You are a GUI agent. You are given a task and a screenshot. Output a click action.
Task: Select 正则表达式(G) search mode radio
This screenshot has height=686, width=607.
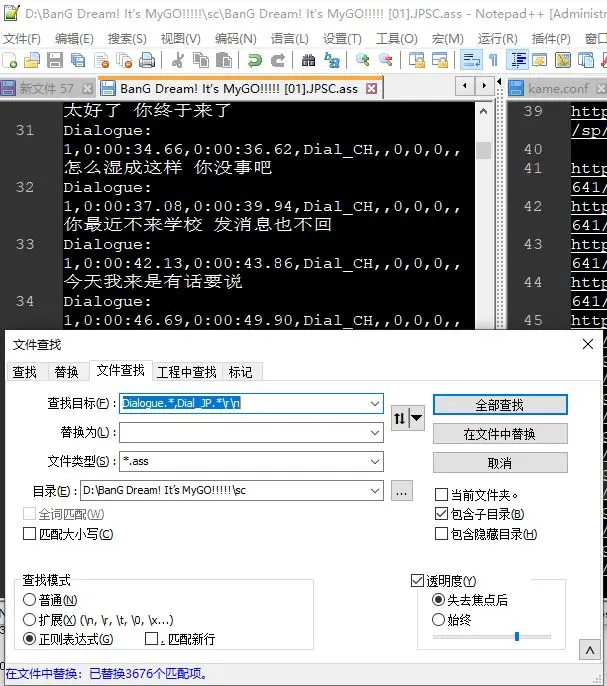coord(29,639)
